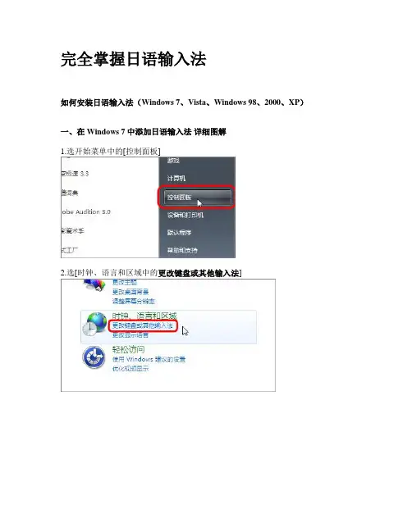Click the globe and clock icon

coord(94,325)
